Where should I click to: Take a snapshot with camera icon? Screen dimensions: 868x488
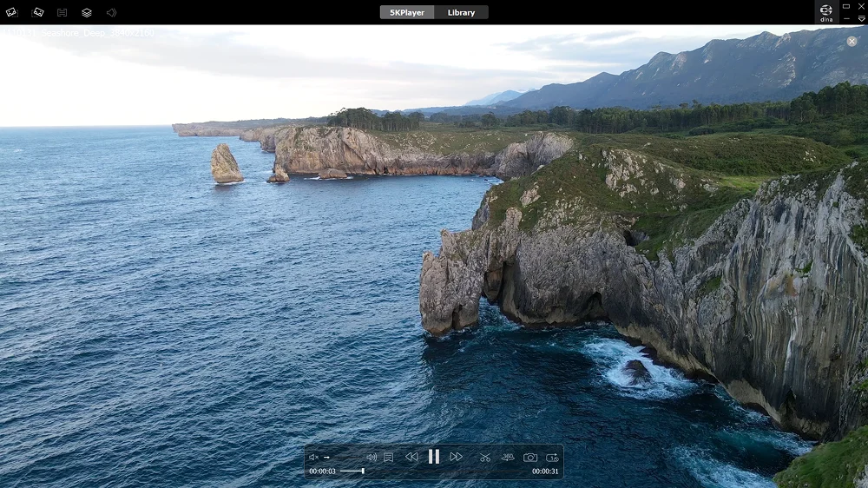pos(529,458)
